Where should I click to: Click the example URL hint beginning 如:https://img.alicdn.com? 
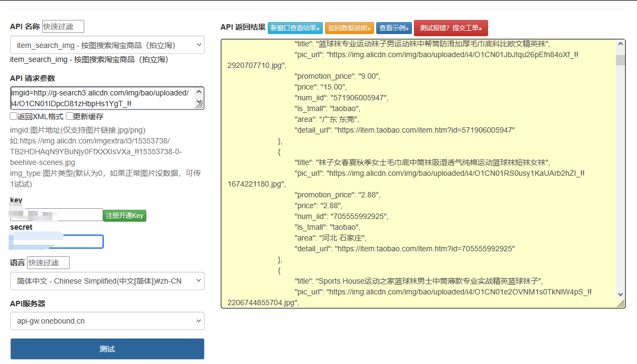[x=96, y=152]
